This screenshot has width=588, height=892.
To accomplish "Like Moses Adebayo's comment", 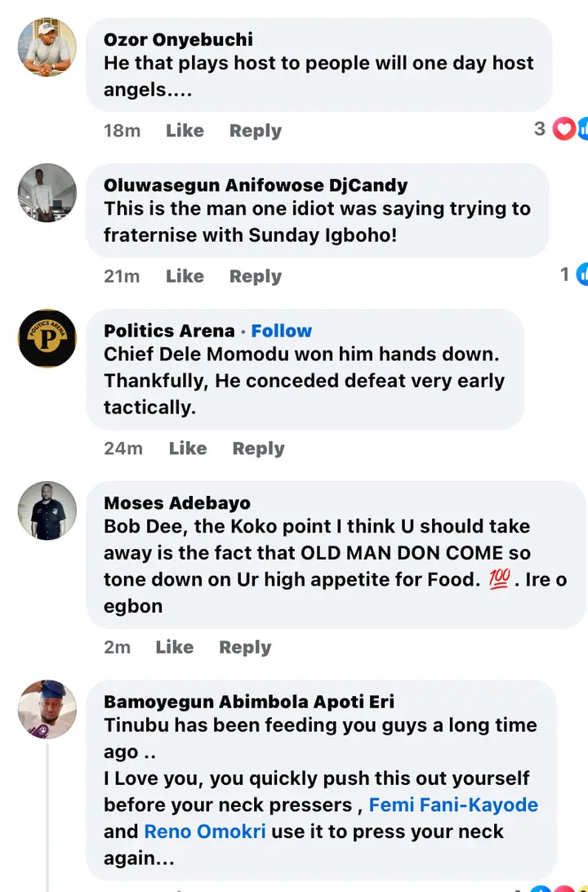I will point(174,647).
